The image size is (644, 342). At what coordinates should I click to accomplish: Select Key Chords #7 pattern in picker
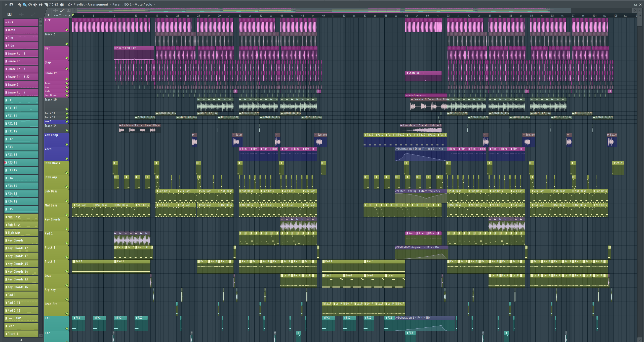coord(21,256)
